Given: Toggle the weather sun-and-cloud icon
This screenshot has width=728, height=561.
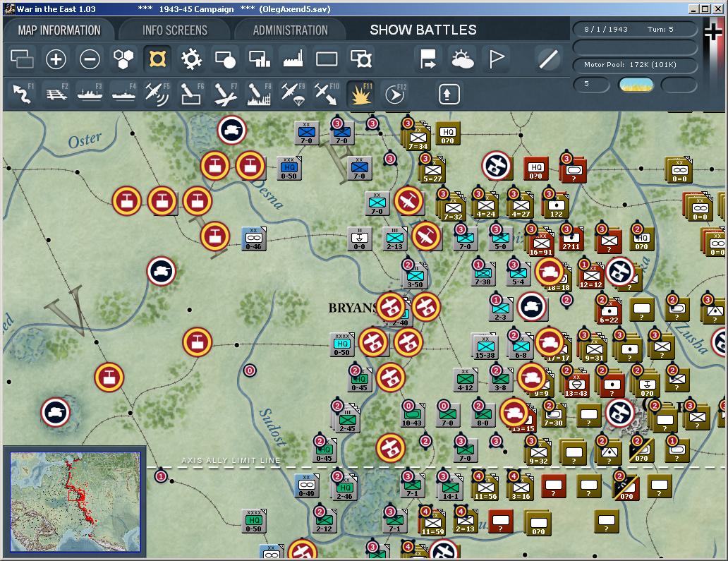Looking at the screenshot, I should [463, 59].
